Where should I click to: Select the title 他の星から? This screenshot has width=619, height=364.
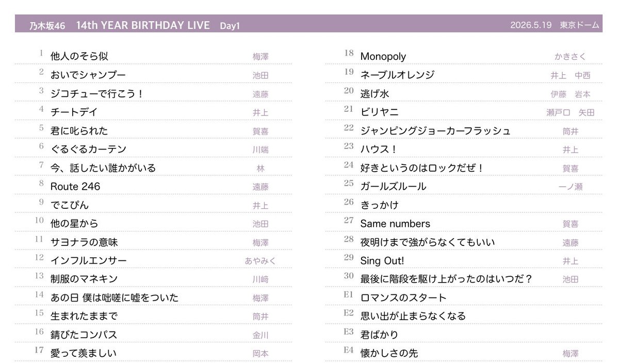coord(74,223)
